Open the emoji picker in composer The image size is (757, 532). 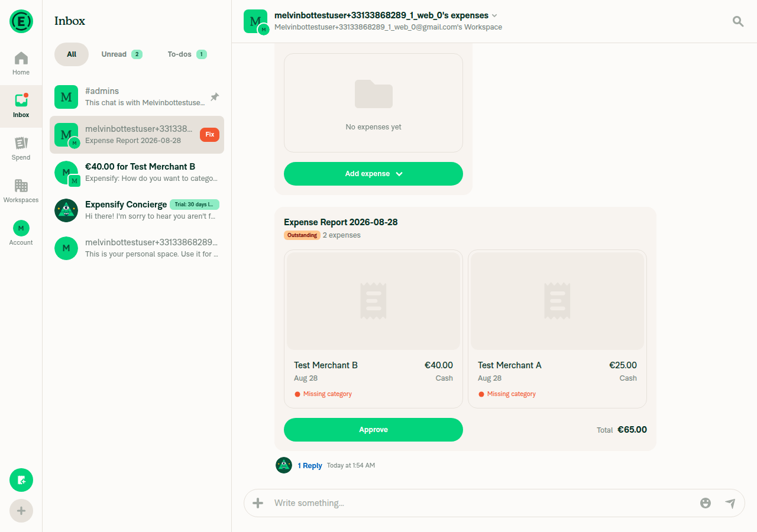706,503
